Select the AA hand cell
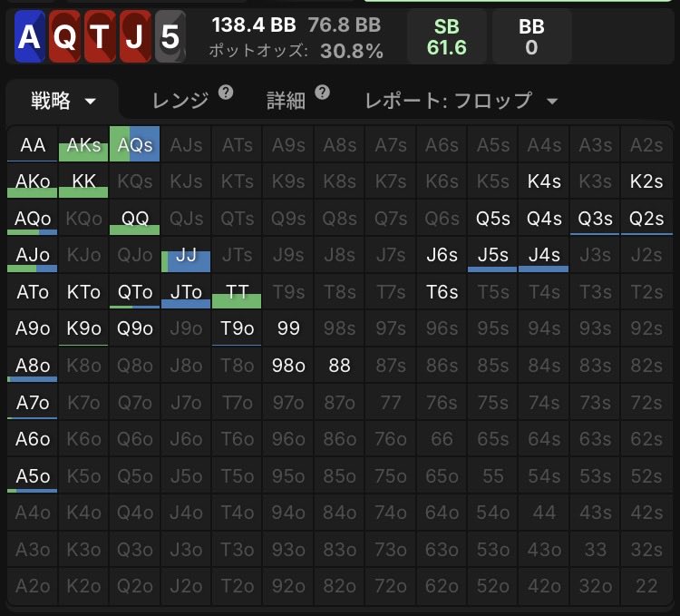 coord(32,144)
